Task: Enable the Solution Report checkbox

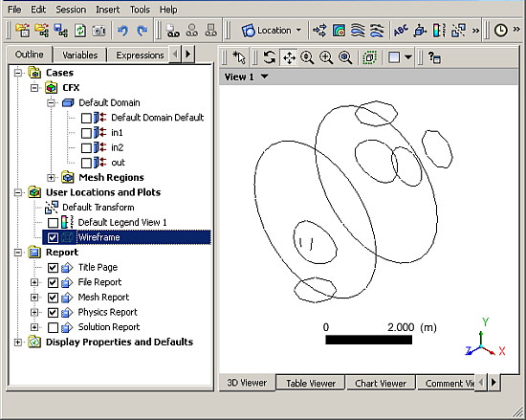Action: coord(53,327)
